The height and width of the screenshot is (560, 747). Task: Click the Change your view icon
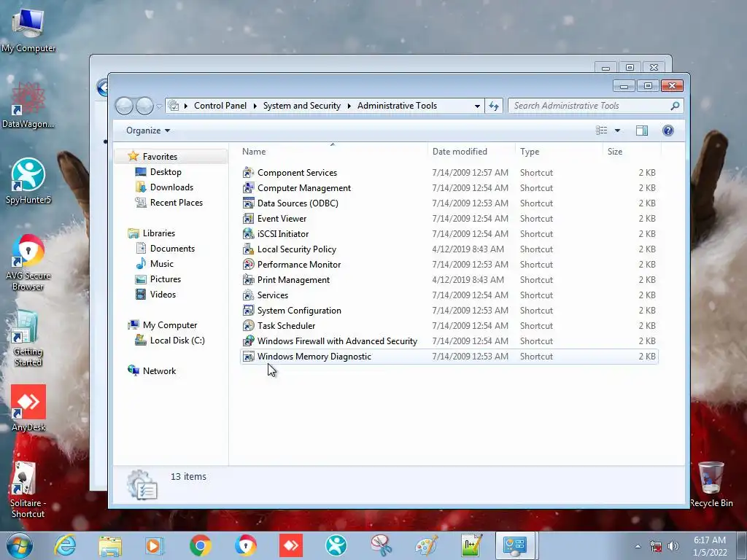point(602,131)
